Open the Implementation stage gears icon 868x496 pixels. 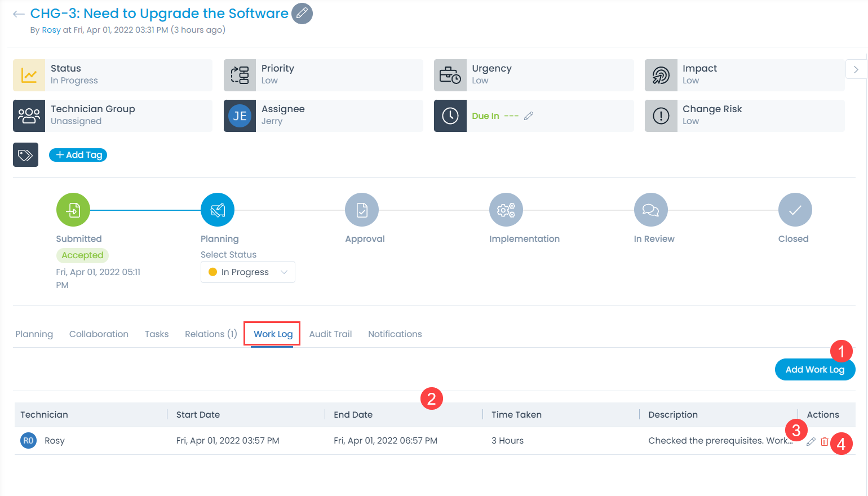tap(506, 210)
